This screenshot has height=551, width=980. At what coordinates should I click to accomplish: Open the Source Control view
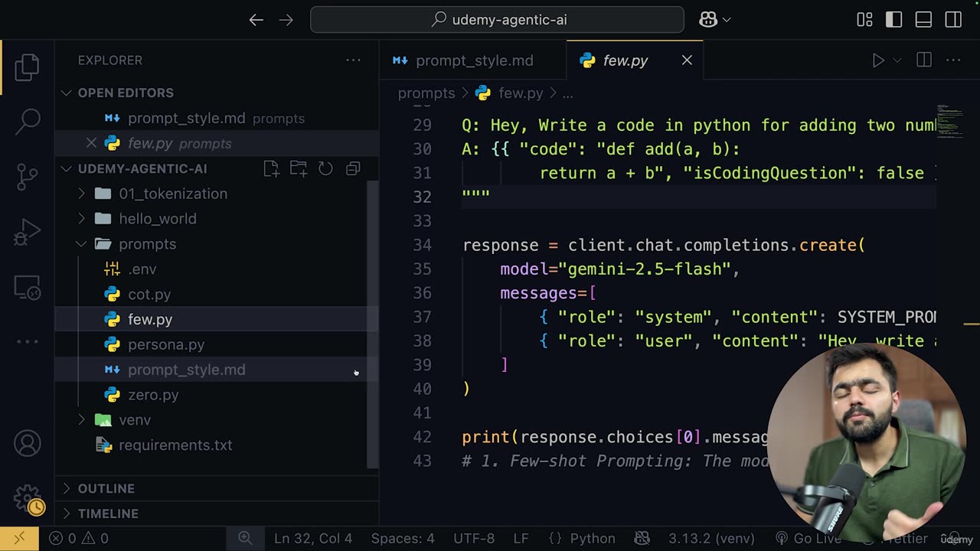tap(28, 176)
